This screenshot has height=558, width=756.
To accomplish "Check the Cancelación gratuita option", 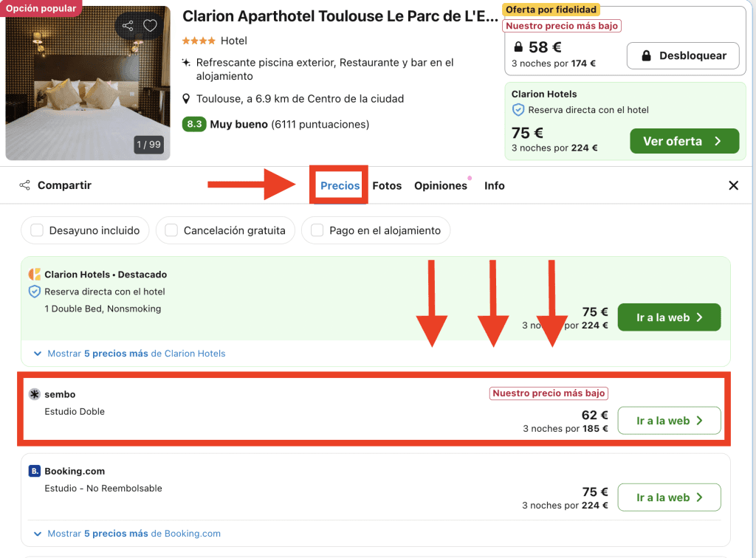I will (x=171, y=230).
